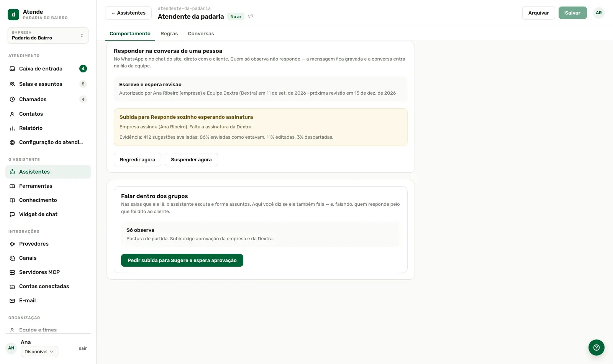Open the help question mark button
Screen dimensions: 613x364
[596, 348]
